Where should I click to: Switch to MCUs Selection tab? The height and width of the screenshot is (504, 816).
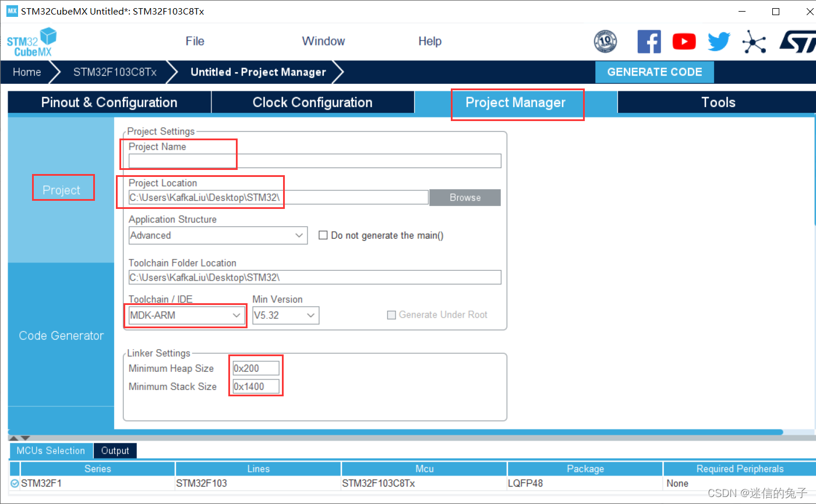point(51,450)
